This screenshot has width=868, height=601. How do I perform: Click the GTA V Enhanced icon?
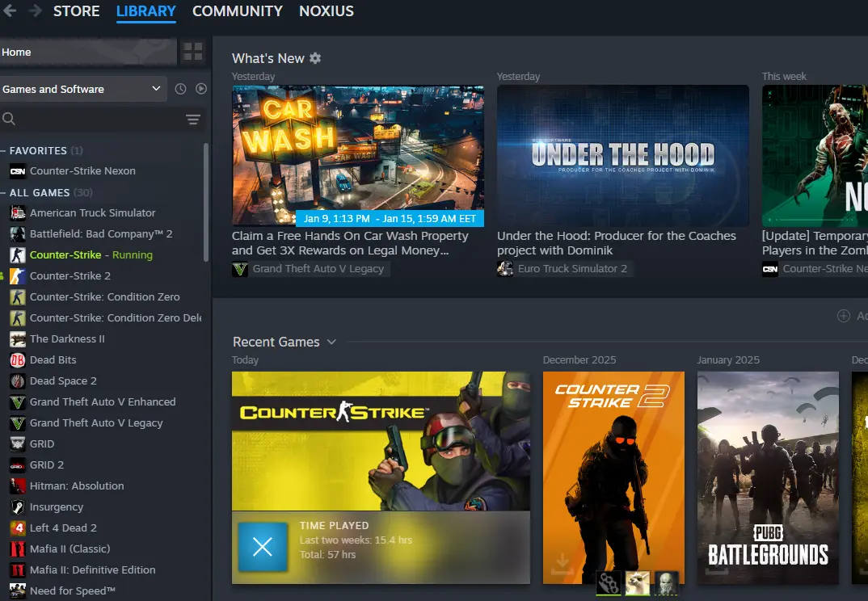point(18,401)
